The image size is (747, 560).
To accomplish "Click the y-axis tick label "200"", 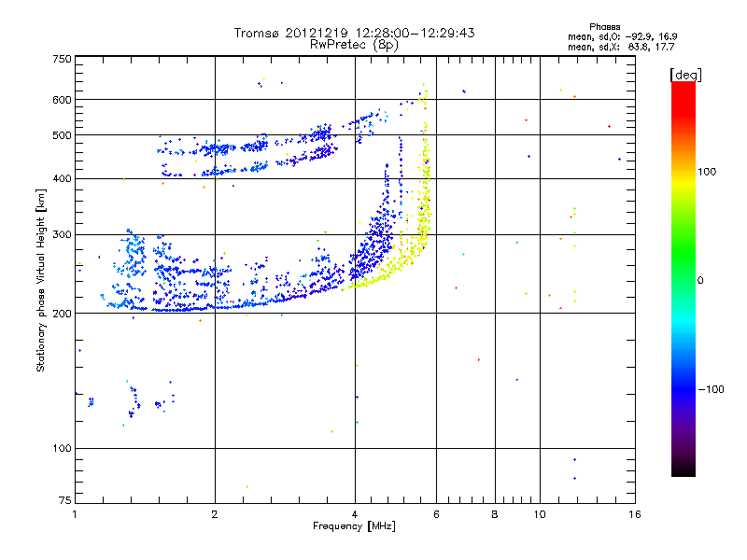I will coord(62,314).
